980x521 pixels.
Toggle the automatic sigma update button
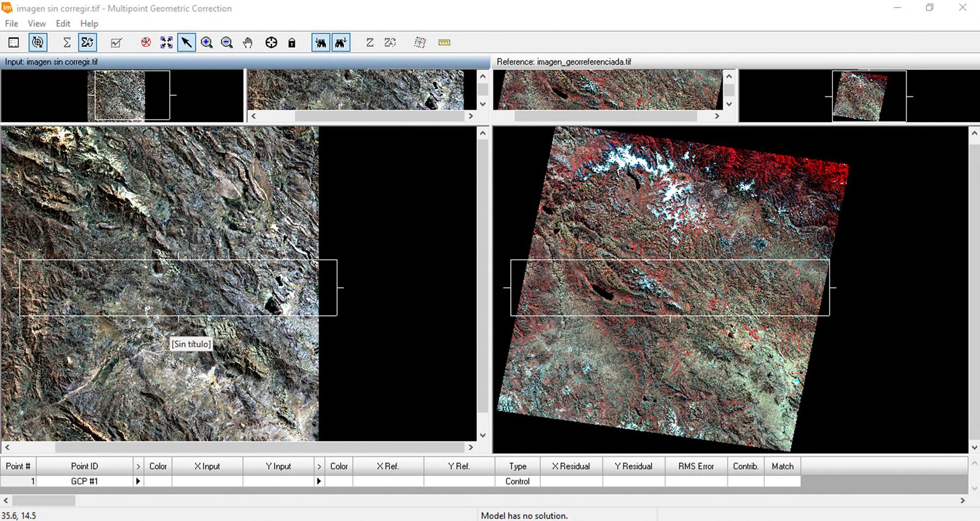tap(87, 42)
